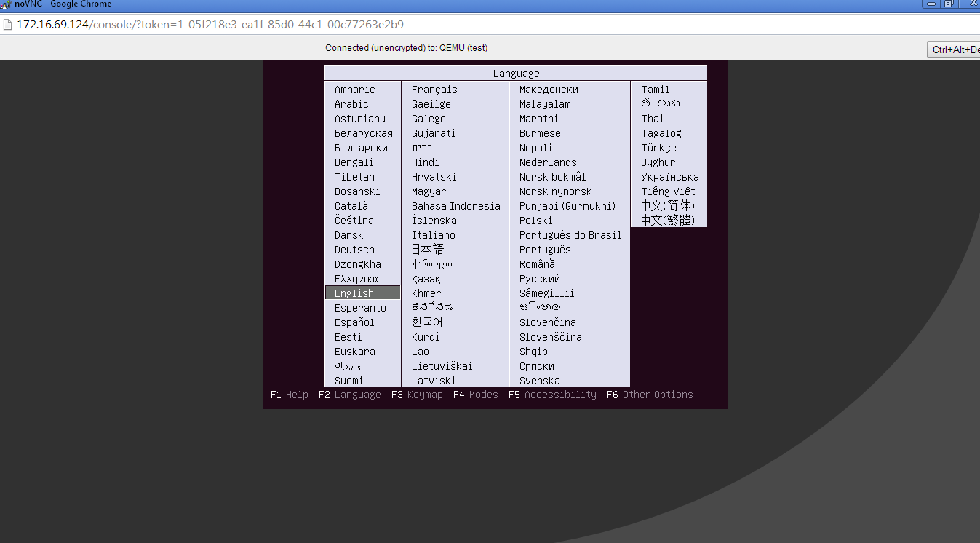
Task: Select Japanese 日本語 language
Action: click(428, 250)
